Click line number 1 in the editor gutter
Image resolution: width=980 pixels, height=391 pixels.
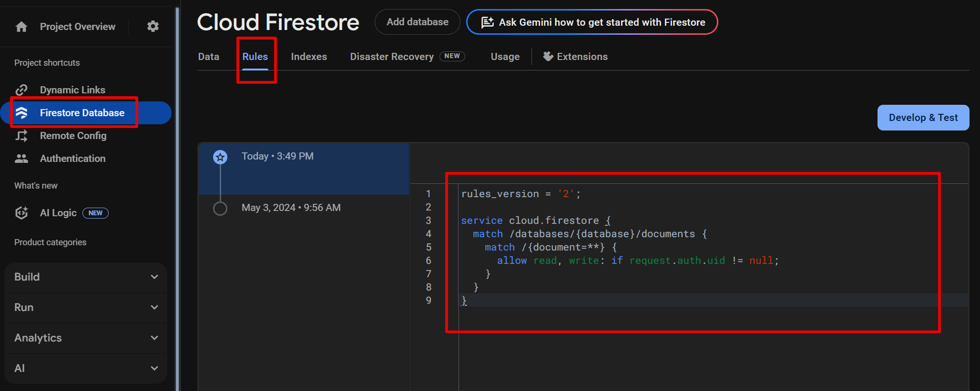429,194
